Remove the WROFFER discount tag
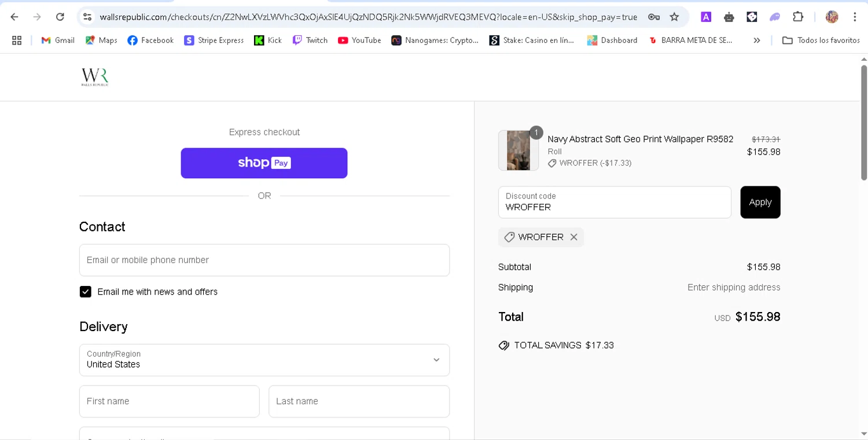This screenshot has height=440, width=868. click(x=573, y=237)
